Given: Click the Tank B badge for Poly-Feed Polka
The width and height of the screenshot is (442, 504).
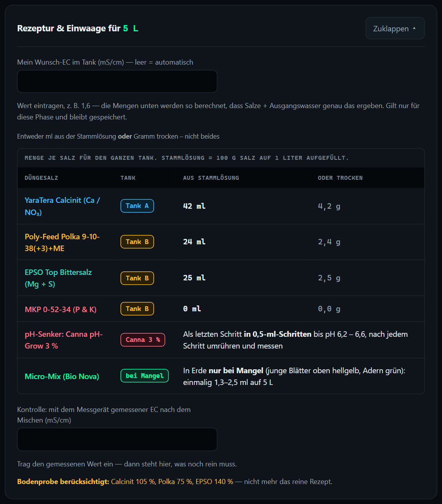Looking at the screenshot, I should tap(137, 242).
